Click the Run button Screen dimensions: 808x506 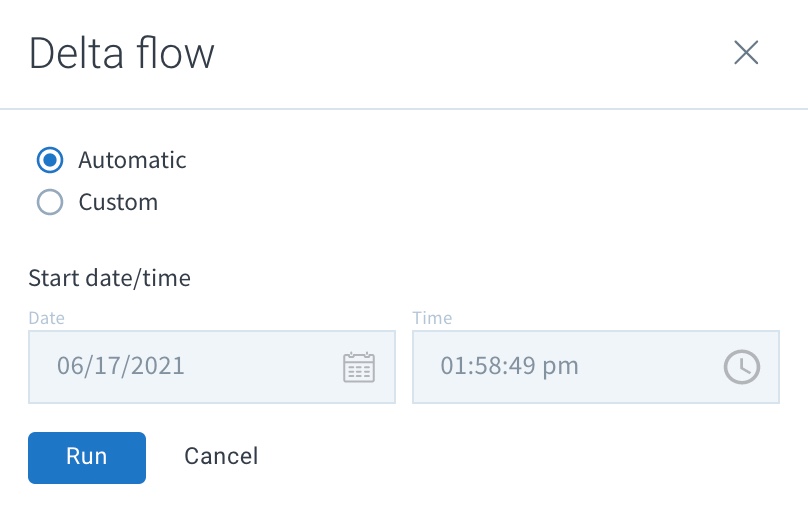(x=87, y=458)
